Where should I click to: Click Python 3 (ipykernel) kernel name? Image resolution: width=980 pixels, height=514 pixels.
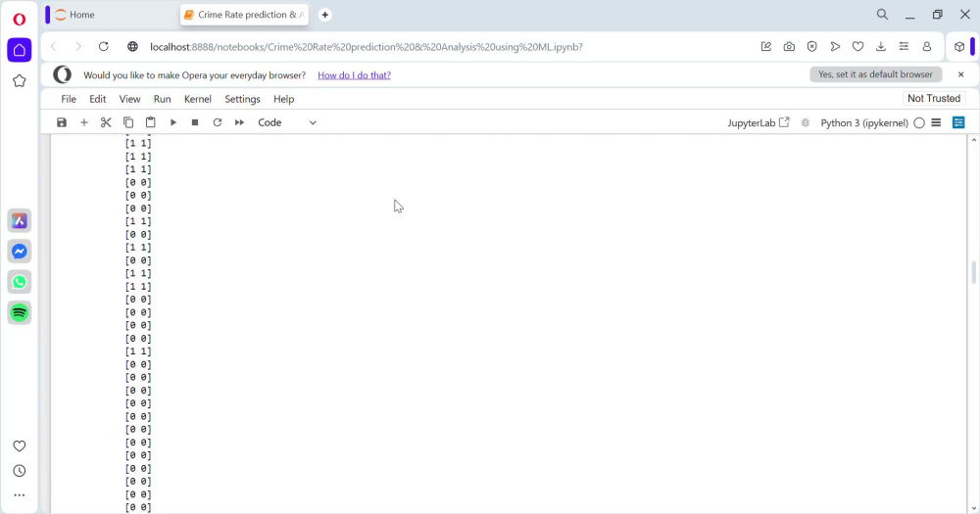point(864,123)
